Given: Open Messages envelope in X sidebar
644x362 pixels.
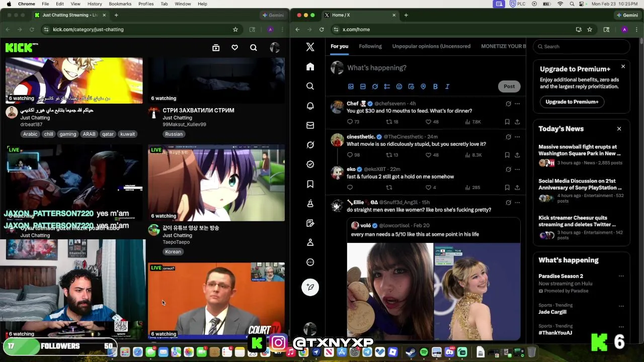Looking at the screenshot, I should [x=310, y=125].
